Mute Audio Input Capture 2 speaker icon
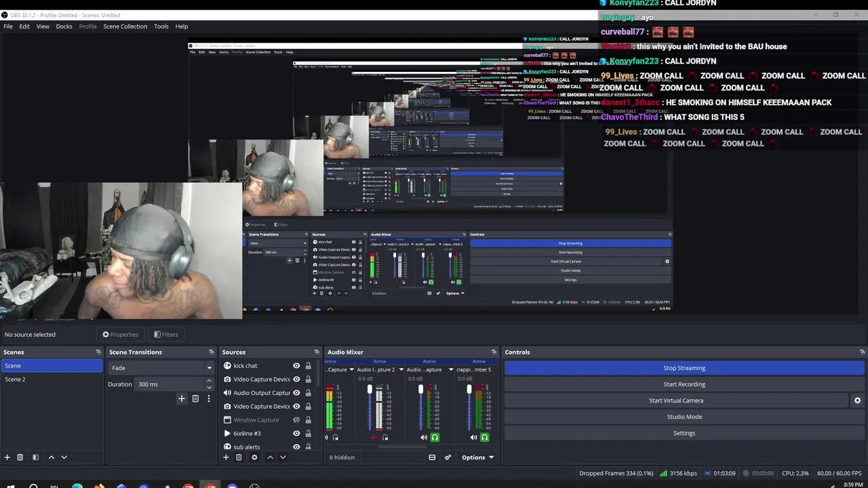The height and width of the screenshot is (488, 868). 374,438
